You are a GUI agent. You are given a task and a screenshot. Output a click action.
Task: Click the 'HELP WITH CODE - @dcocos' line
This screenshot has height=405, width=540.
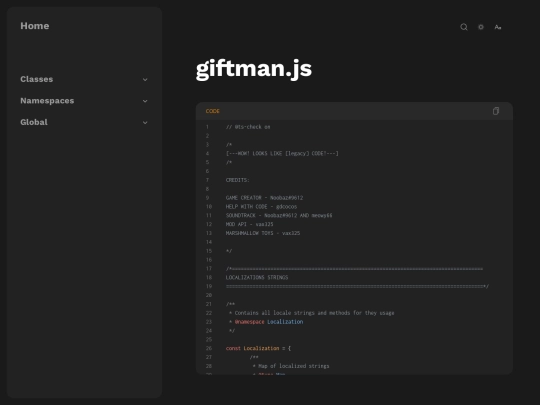click(x=261, y=207)
